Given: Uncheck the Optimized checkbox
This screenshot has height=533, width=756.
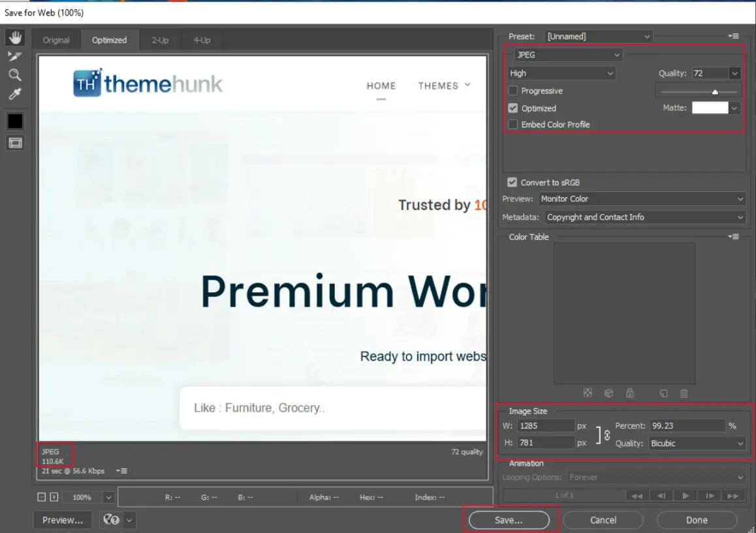Looking at the screenshot, I should (x=513, y=108).
